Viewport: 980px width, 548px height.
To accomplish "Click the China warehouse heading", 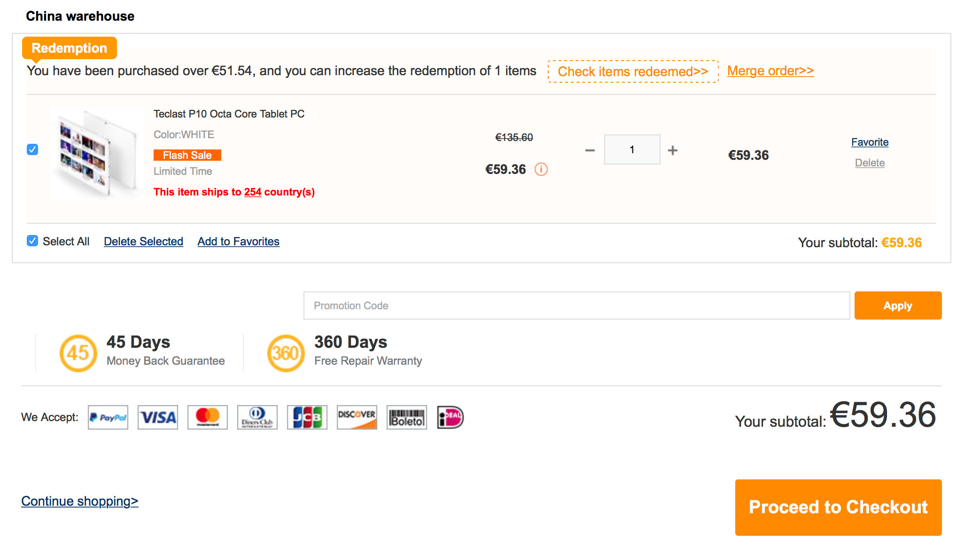I will (80, 16).
